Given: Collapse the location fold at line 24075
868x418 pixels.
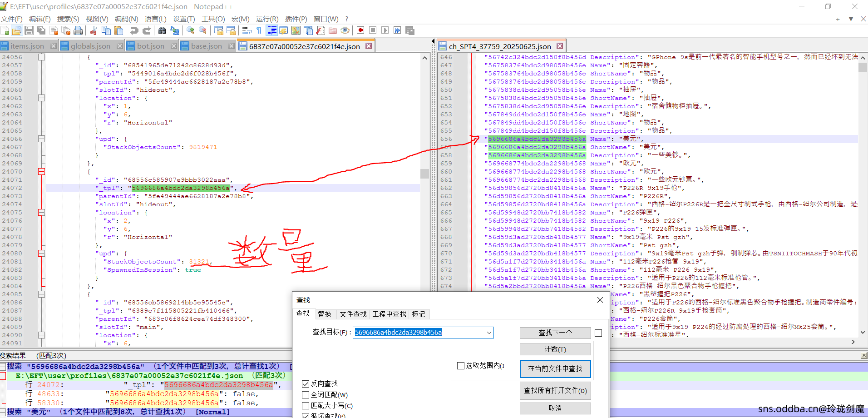Looking at the screenshot, I should [x=41, y=213].
